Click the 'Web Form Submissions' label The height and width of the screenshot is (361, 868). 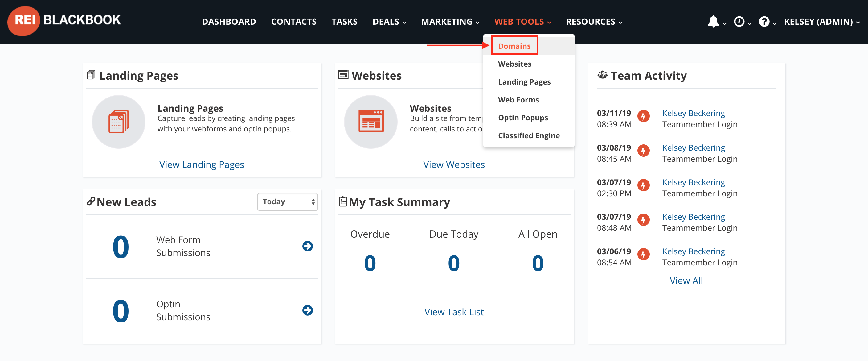click(x=183, y=246)
